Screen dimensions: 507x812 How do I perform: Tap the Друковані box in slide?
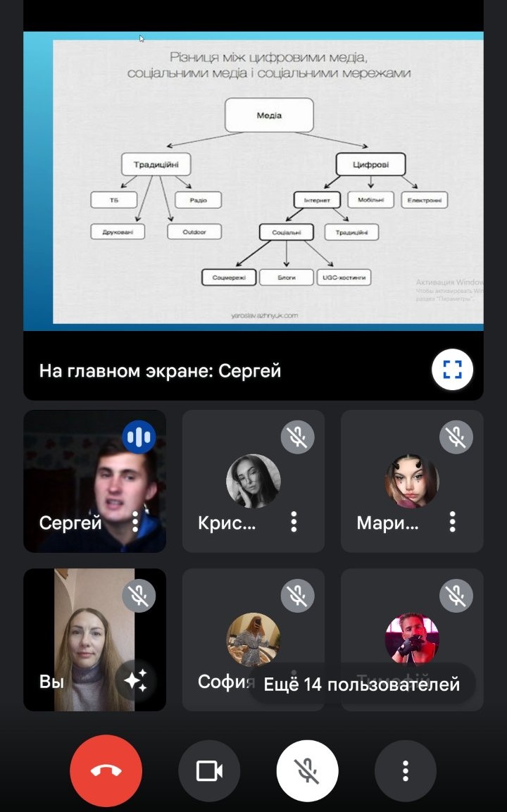118,232
